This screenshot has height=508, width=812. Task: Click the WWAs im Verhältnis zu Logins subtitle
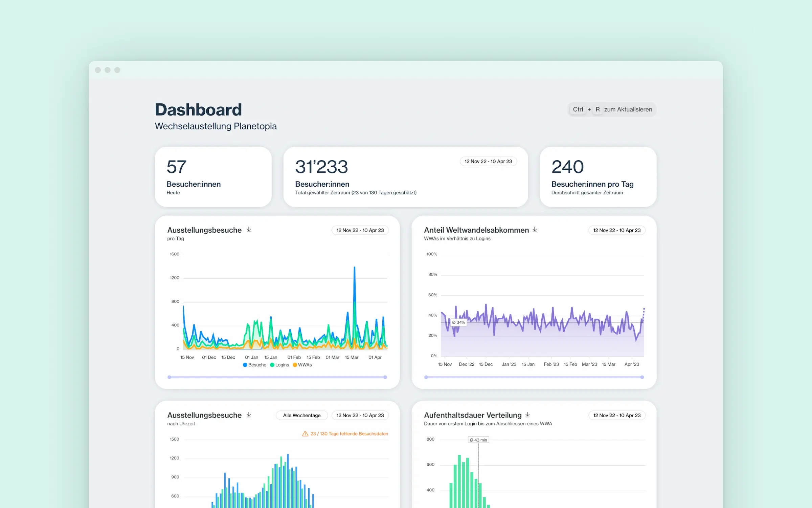(x=457, y=239)
